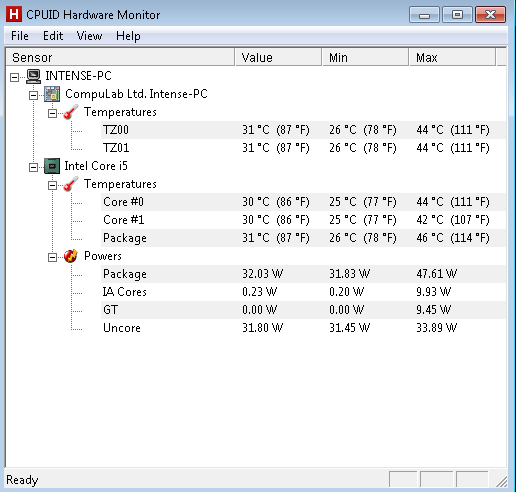Click the Powers lightning bolt icon
The height and width of the screenshot is (492, 516).
coord(71,256)
